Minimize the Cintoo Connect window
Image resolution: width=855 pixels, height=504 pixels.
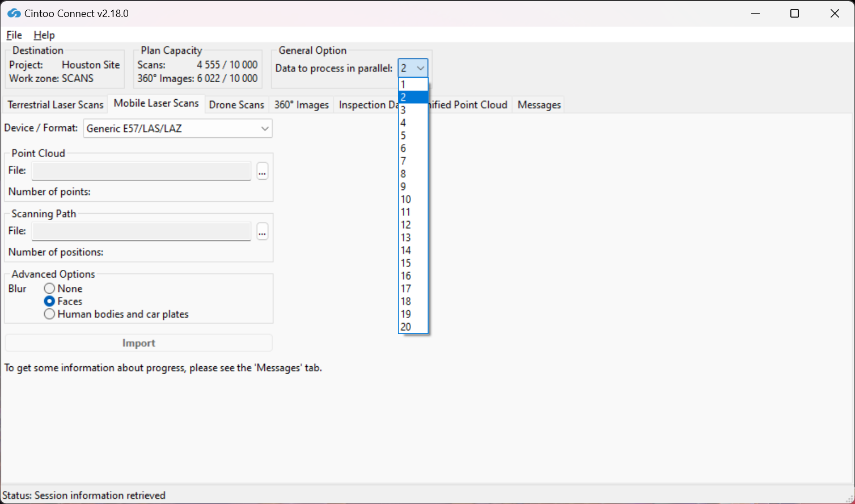(755, 14)
